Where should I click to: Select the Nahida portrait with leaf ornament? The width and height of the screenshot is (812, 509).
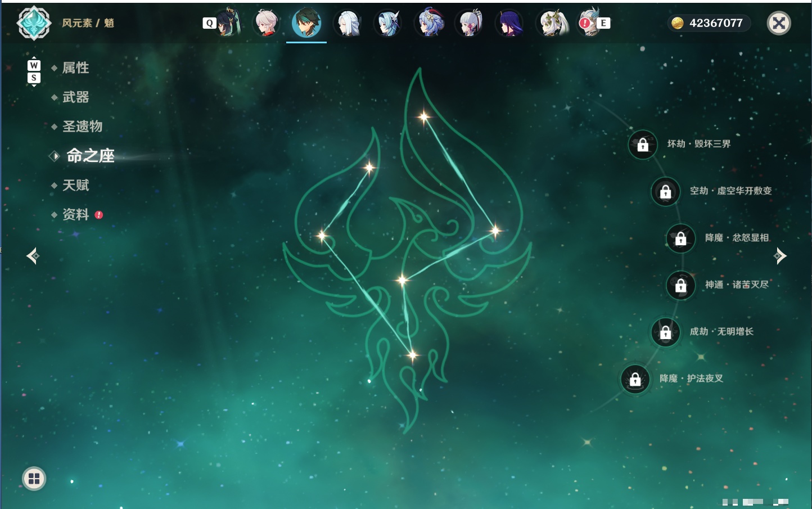[552, 23]
